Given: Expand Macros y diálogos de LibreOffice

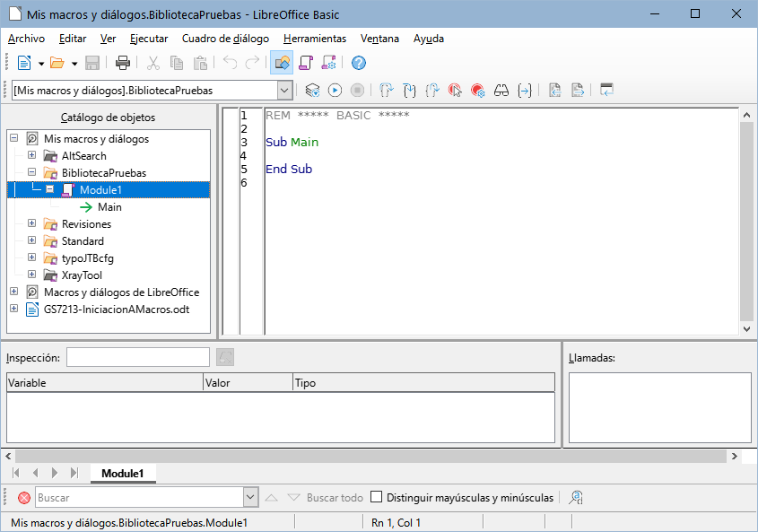Looking at the screenshot, I should click(x=14, y=292).
